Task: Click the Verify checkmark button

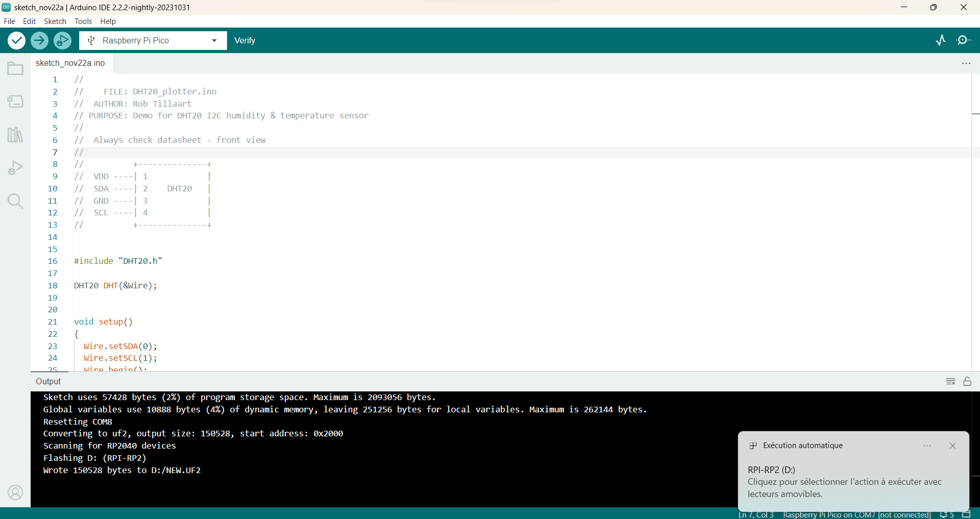Action: click(x=16, y=40)
